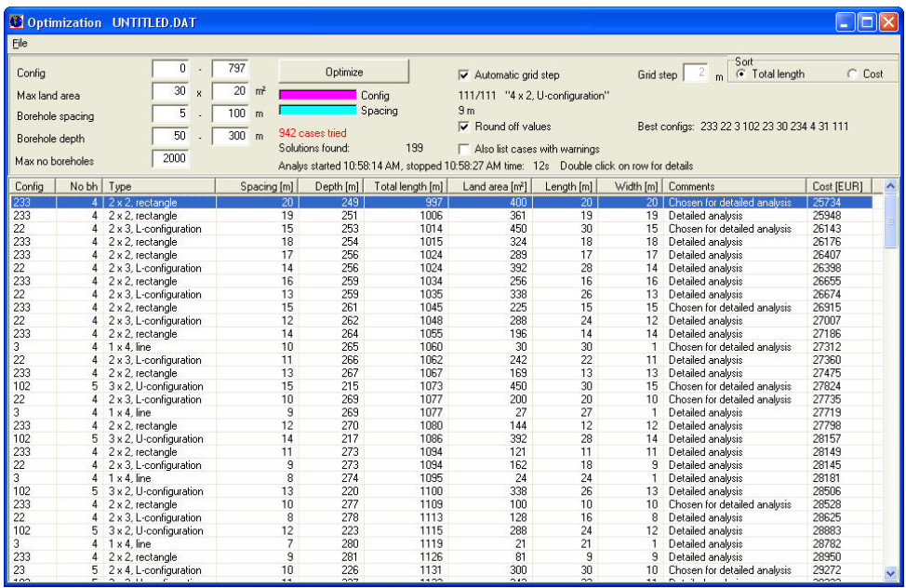Select the first 2 x 3, L-configuration row
The image size is (906, 588).
[154, 229]
